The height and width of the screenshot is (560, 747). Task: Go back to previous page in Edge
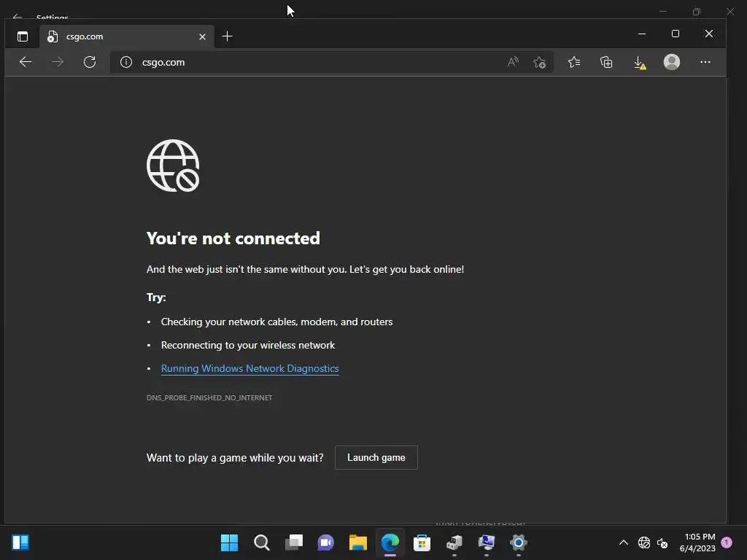pyautogui.click(x=26, y=62)
